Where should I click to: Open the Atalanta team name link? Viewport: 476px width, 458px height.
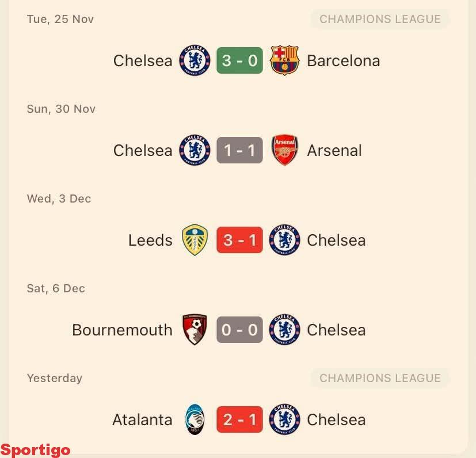pyautogui.click(x=142, y=419)
